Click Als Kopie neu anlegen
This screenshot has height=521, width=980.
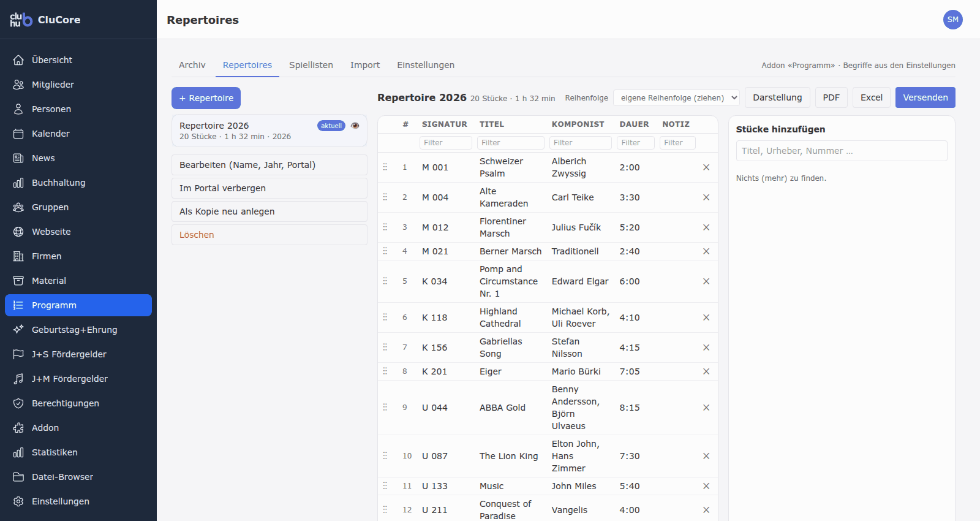269,211
